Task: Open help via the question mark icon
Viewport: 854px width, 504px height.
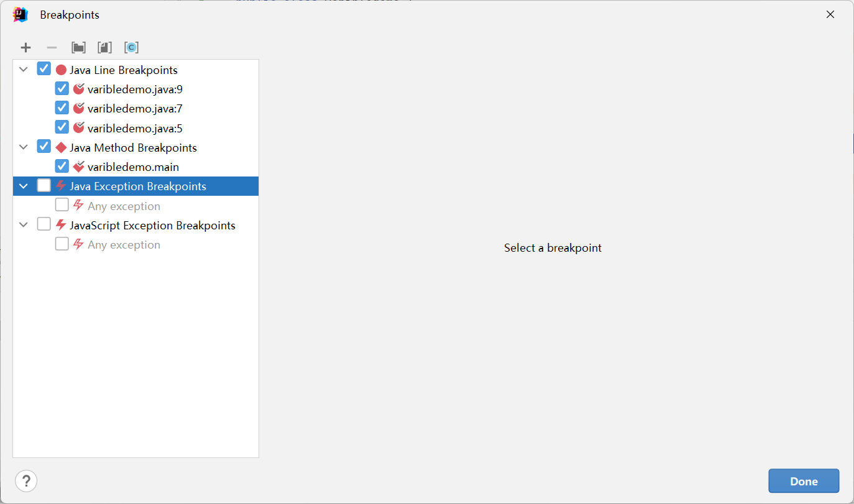Action: [x=26, y=480]
